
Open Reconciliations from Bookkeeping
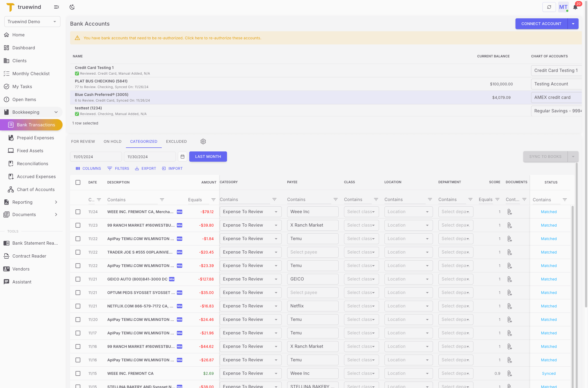tap(33, 164)
